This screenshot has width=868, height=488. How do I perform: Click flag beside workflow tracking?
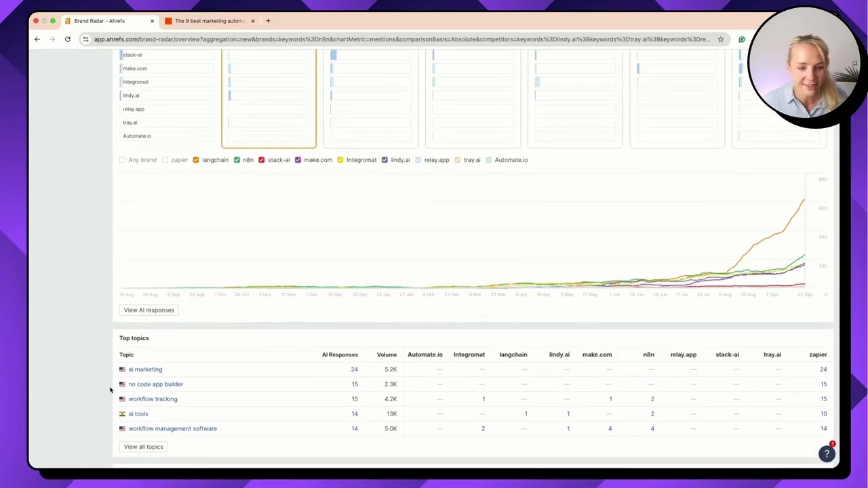(x=122, y=399)
